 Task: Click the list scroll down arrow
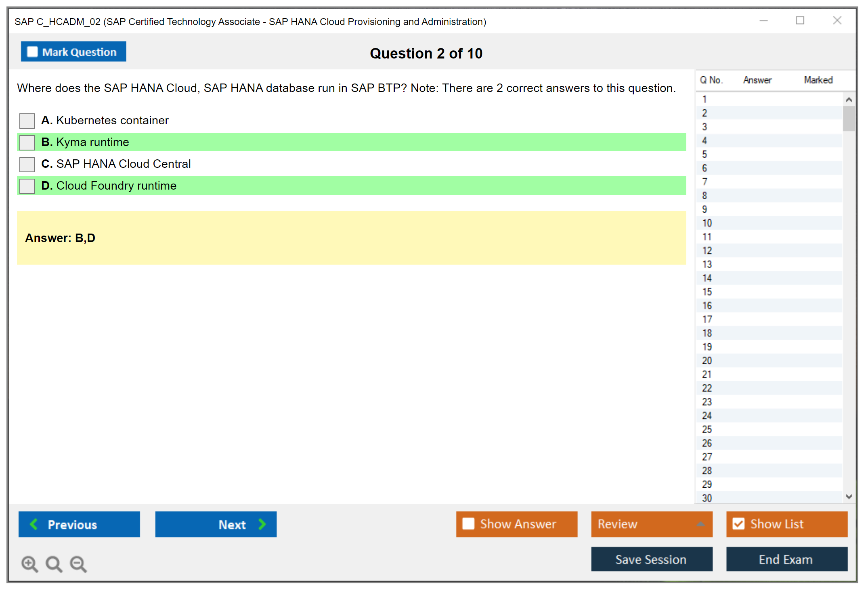849,497
